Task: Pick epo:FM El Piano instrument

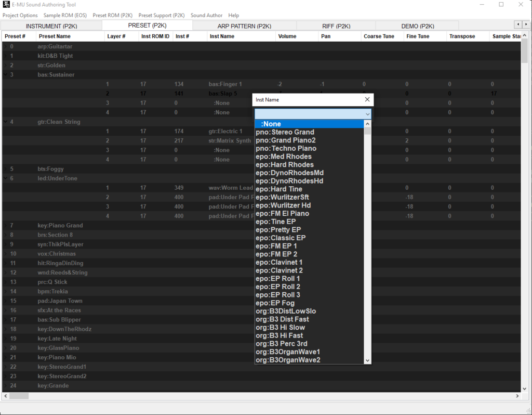Action: 310,214
